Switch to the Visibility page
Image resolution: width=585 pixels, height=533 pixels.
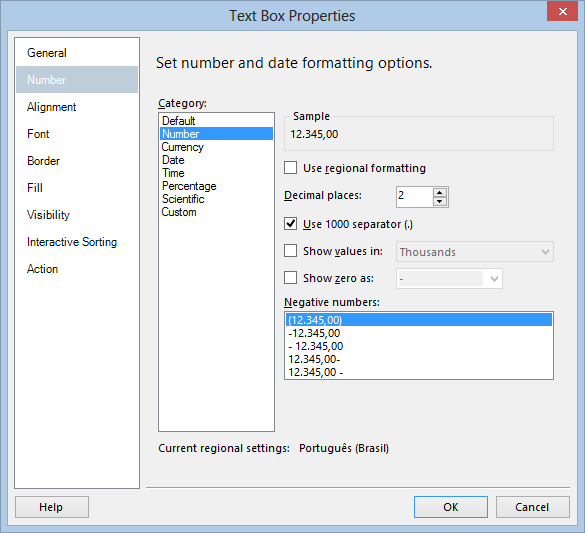76,215
